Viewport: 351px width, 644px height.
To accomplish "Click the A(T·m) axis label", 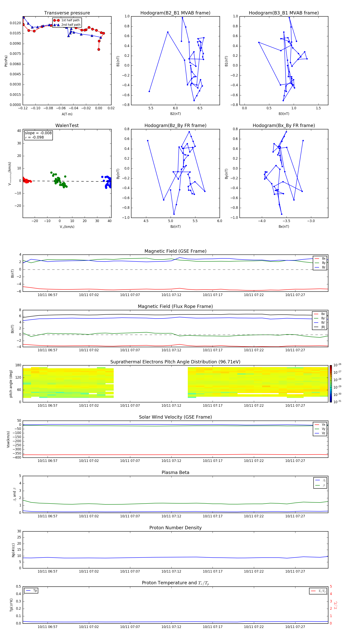I will click(x=67, y=114).
